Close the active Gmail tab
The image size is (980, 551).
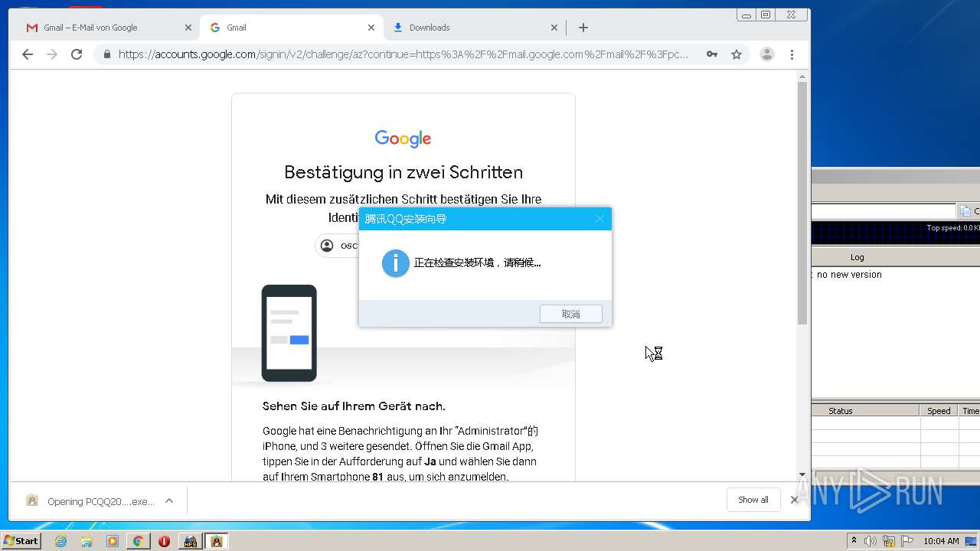pos(371,28)
